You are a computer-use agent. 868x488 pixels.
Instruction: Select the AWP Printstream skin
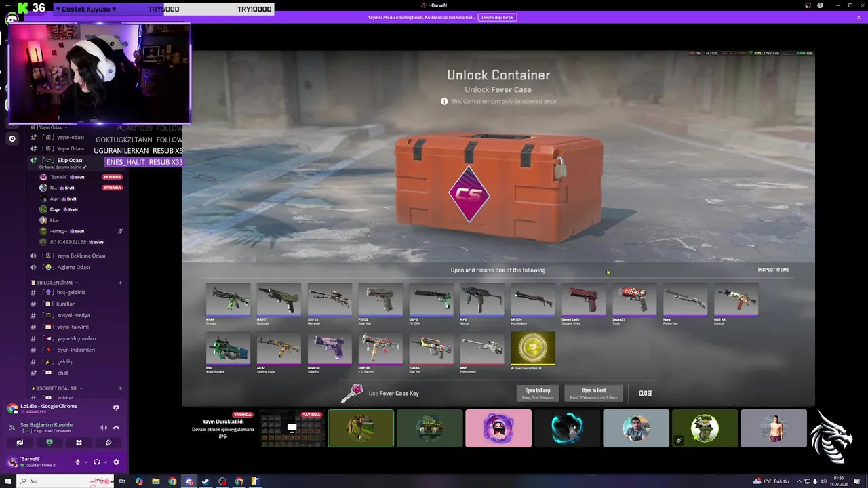point(482,352)
